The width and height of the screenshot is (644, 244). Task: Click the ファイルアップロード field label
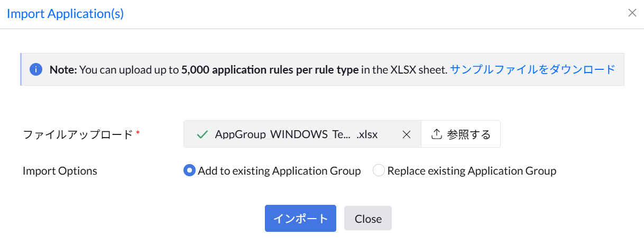pyautogui.click(x=78, y=134)
